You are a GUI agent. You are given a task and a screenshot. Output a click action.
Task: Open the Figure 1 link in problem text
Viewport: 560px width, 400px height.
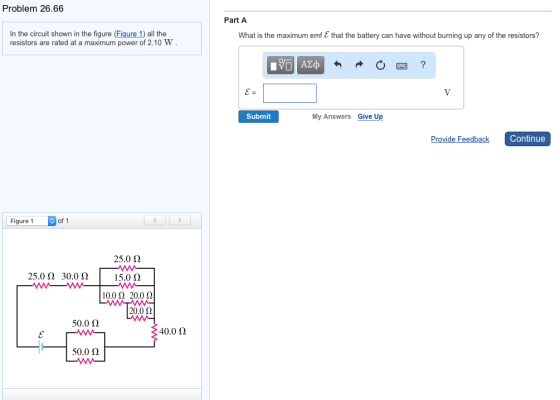click(129, 34)
